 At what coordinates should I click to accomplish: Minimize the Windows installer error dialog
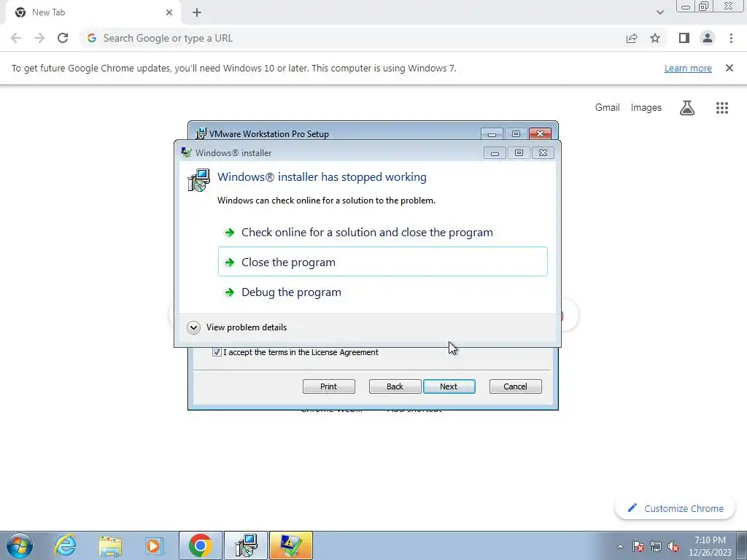[495, 153]
